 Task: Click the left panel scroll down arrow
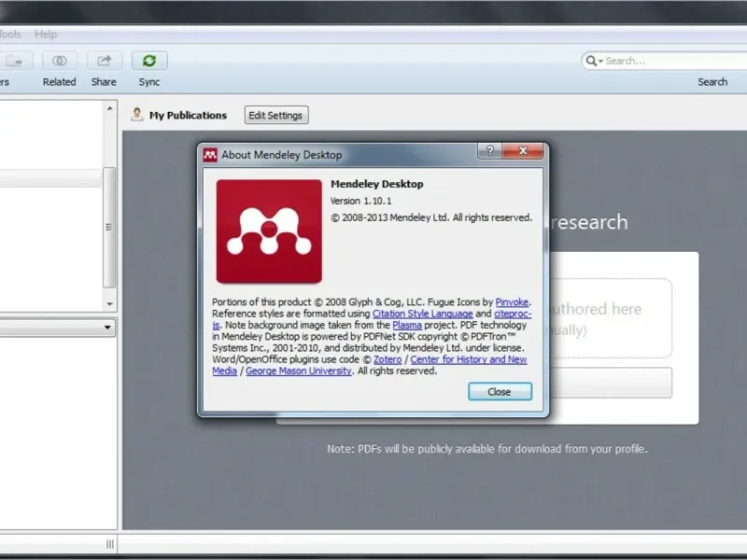click(109, 304)
